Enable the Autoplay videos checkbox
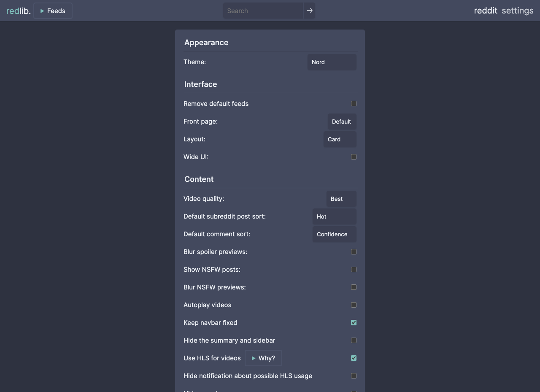The image size is (540, 392). (354, 305)
